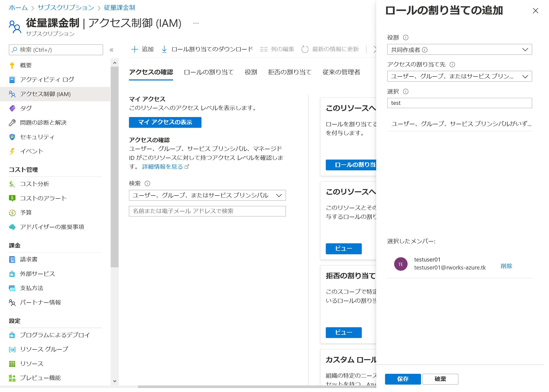Click the 名前または電子メール search field
The width and height of the screenshot is (549, 392).
(207, 211)
